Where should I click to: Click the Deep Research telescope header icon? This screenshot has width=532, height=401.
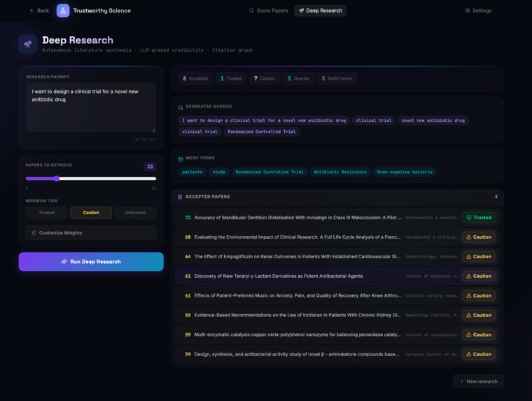pyautogui.click(x=28, y=44)
